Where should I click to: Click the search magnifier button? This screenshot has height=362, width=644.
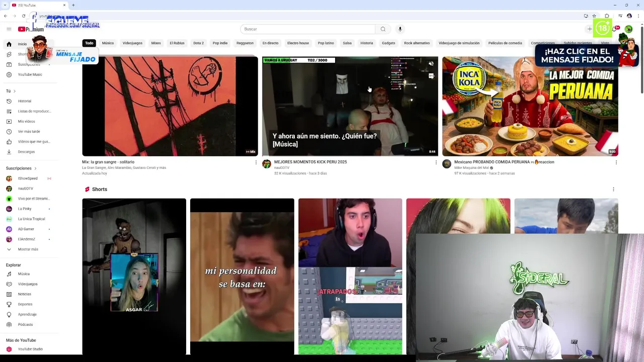pyautogui.click(x=383, y=29)
